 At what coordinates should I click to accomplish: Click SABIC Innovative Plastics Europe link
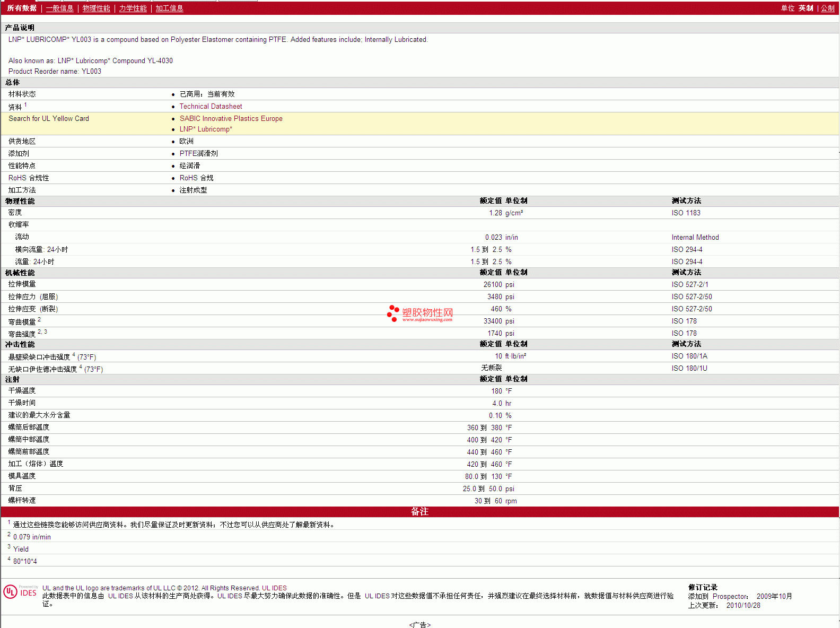tap(231, 119)
